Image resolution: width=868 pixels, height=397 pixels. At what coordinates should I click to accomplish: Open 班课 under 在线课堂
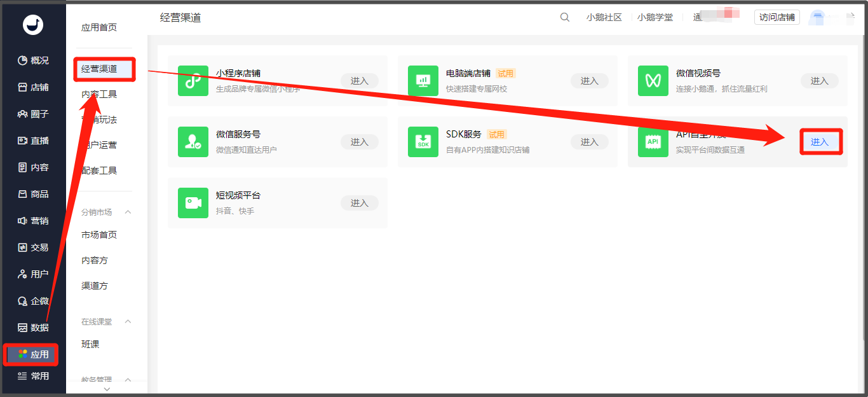90,344
